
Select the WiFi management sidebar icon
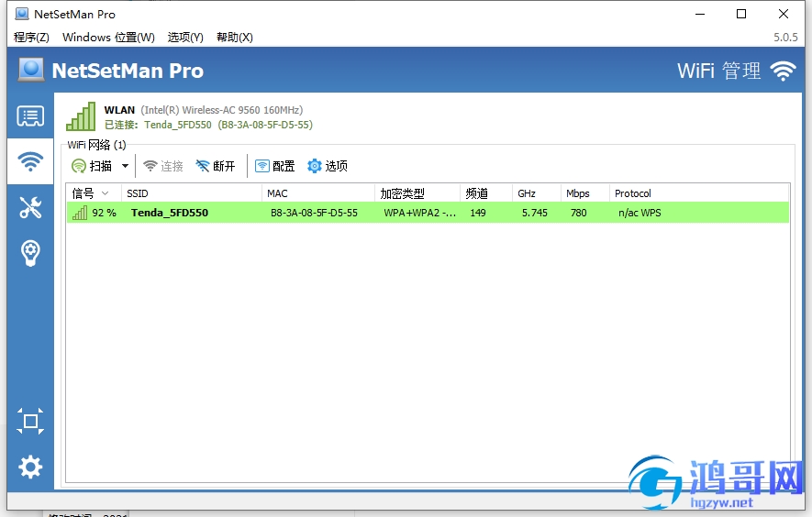[x=30, y=161]
